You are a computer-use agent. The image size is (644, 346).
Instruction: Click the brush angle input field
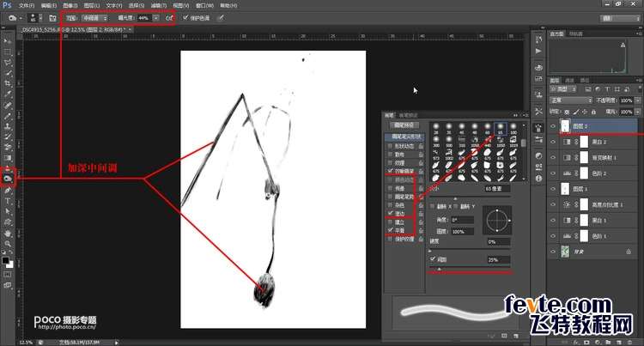tap(462, 220)
